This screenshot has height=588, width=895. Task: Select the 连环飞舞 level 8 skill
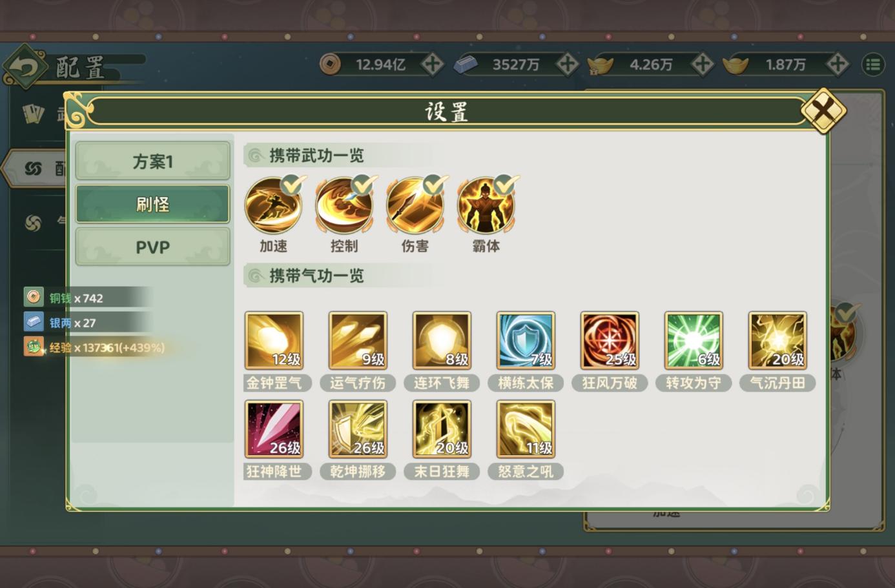[x=442, y=341]
